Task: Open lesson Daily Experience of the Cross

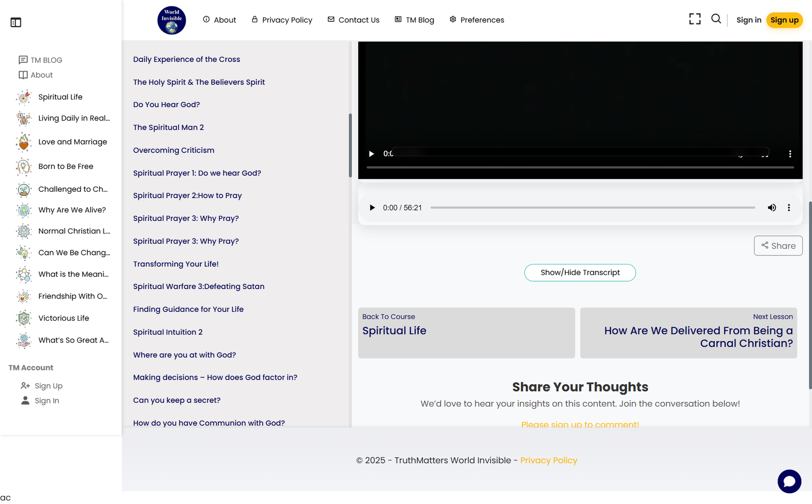Action: [186, 59]
